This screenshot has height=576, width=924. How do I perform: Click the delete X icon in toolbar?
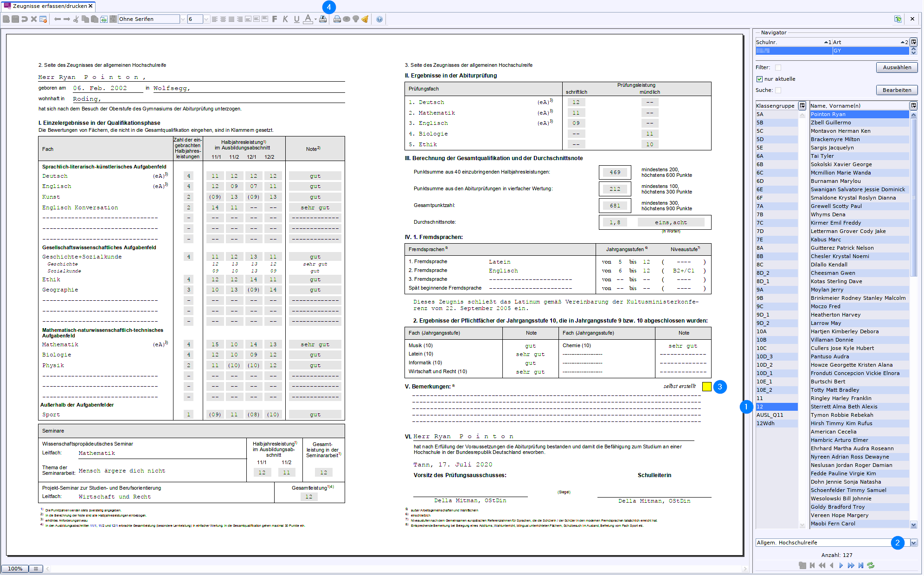click(x=34, y=19)
